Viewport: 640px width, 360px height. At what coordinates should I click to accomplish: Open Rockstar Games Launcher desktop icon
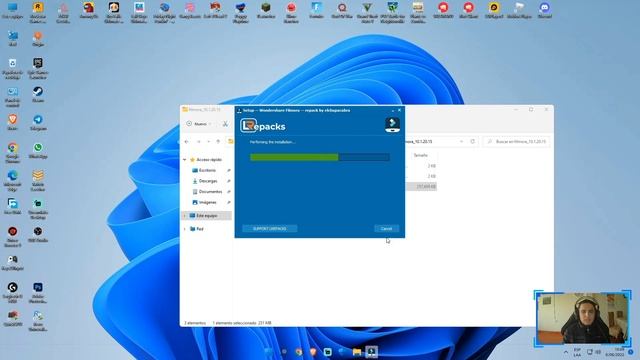pyautogui.click(x=38, y=12)
